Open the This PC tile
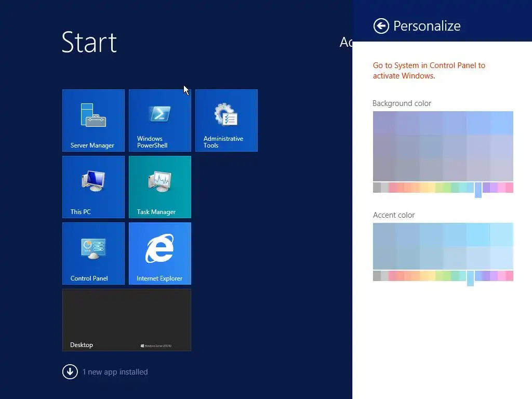 tap(94, 187)
